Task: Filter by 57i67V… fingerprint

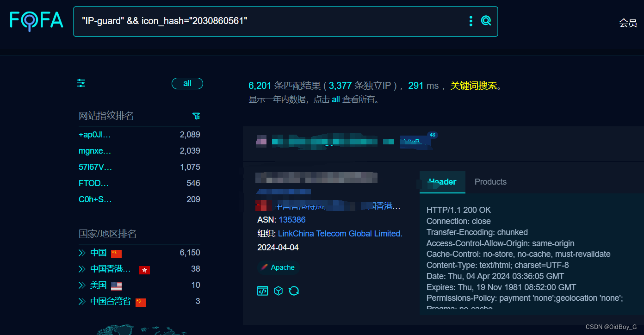Action: click(95, 167)
